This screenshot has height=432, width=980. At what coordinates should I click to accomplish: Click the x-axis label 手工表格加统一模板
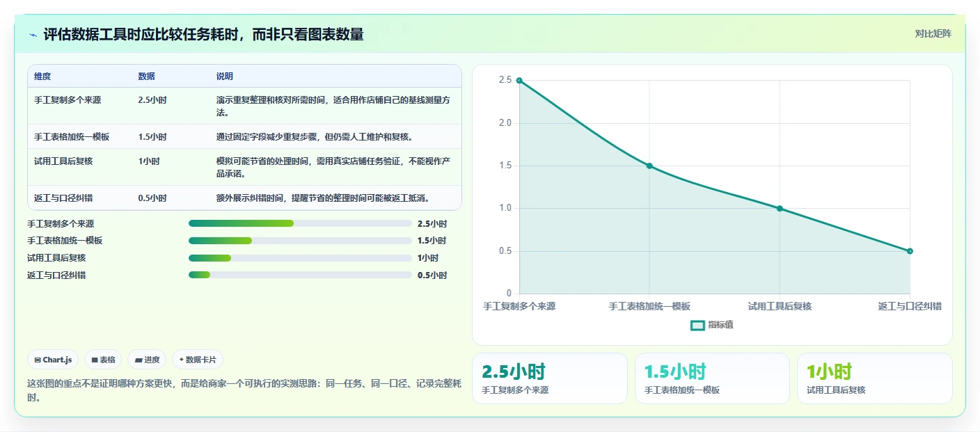point(649,306)
